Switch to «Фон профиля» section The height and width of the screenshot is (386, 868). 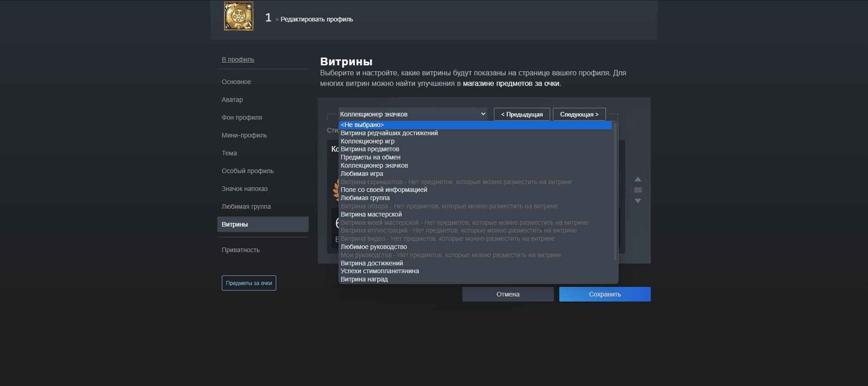(x=263, y=117)
